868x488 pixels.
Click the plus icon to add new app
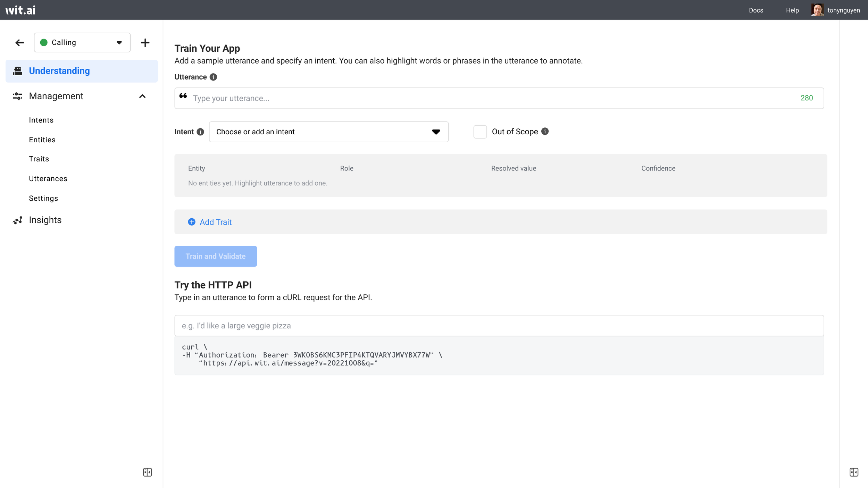[x=145, y=43]
